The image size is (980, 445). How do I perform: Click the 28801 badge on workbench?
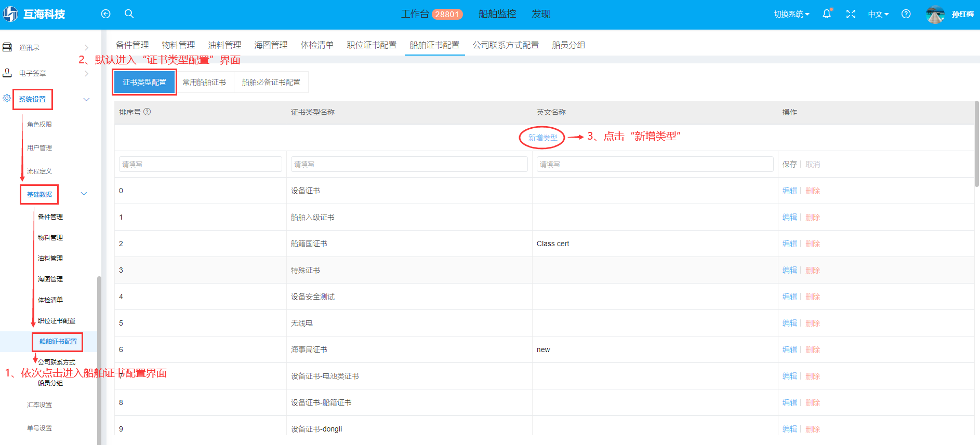click(447, 14)
